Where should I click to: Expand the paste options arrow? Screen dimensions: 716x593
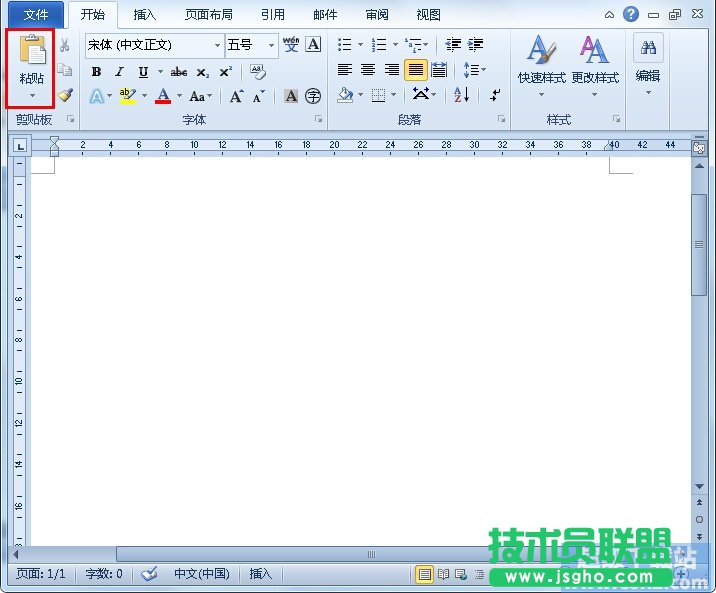[x=31, y=96]
